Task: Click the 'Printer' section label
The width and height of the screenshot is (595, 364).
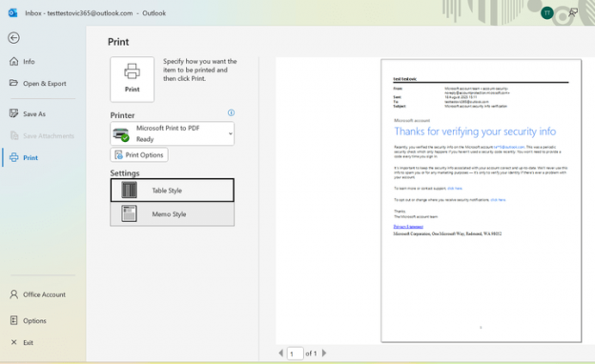Action: tap(122, 115)
